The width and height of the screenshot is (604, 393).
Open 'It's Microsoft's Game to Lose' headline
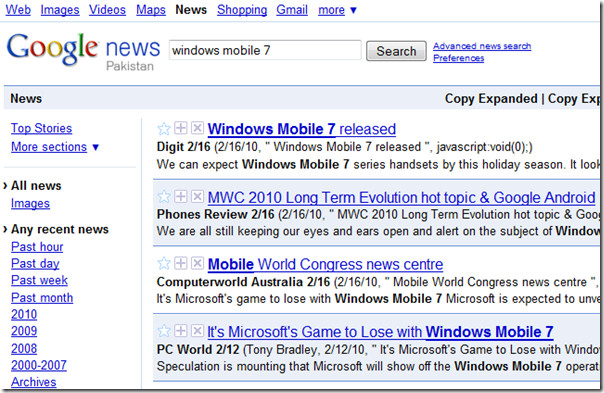coord(380,332)
